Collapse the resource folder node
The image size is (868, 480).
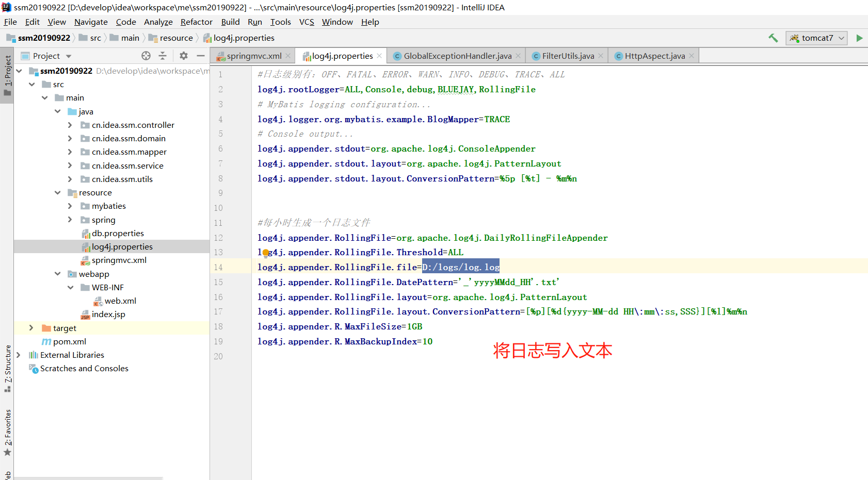pos(58,192)
